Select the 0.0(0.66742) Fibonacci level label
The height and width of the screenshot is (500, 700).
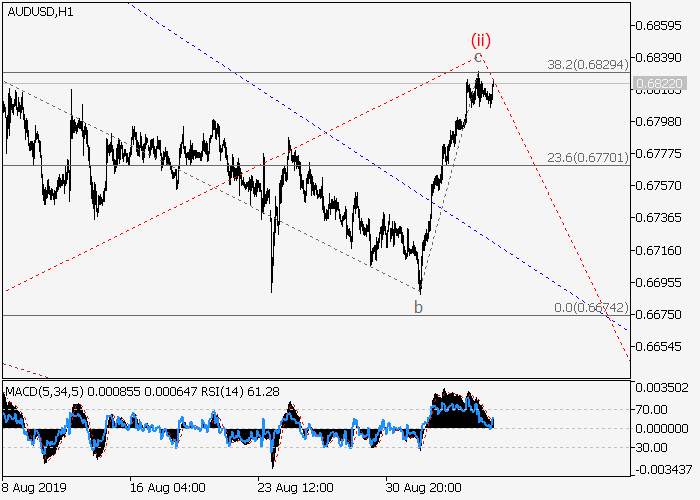(591, 307)
